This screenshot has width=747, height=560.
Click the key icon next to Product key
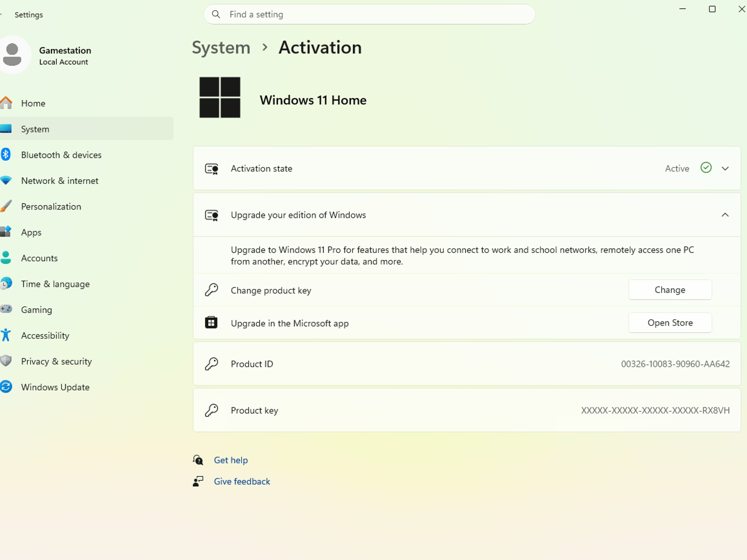[x=212, y=411]
